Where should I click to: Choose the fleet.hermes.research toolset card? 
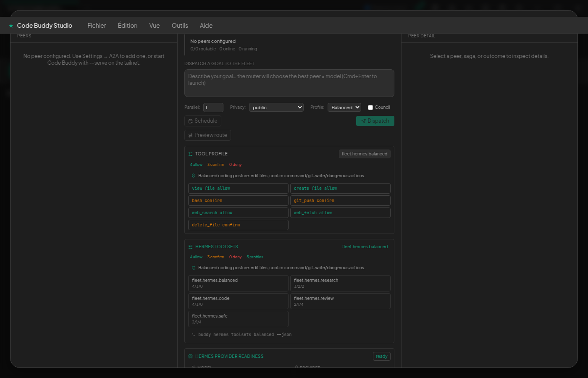click(x=340, y=283)
